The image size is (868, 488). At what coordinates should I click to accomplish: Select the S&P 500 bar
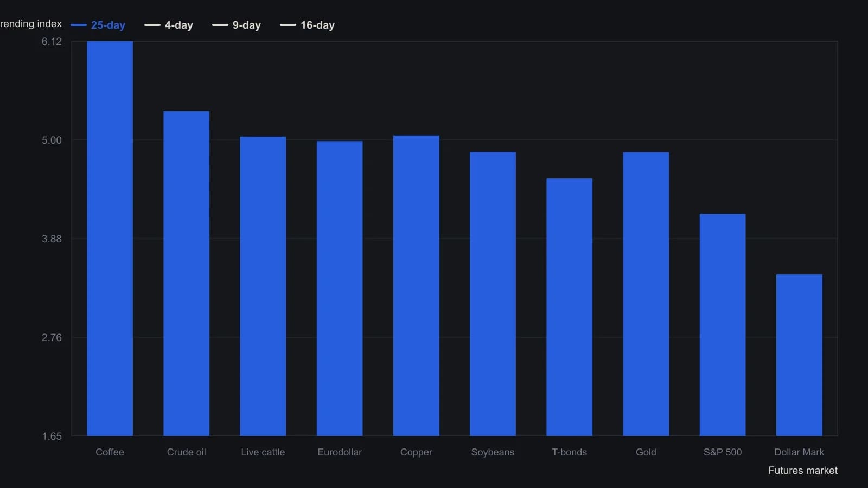(723, 325)
